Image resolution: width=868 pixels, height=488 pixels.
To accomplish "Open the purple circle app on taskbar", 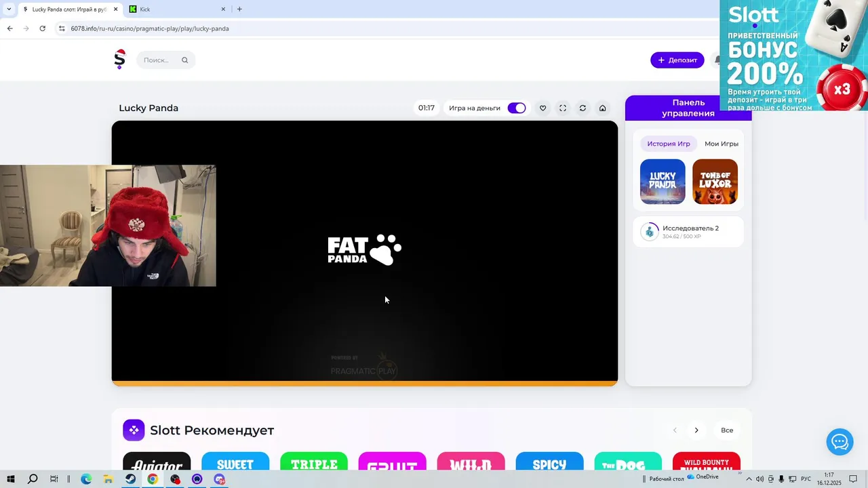I will click(x=197, y=479).
